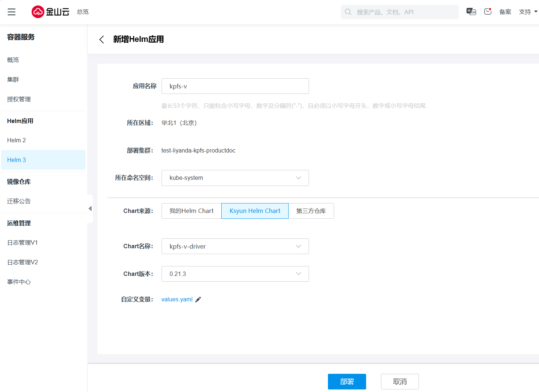Collapse the sidebar with the triangle handle
Image resolution: width=539 pixels, height=392 pixels.
[90, 209]
